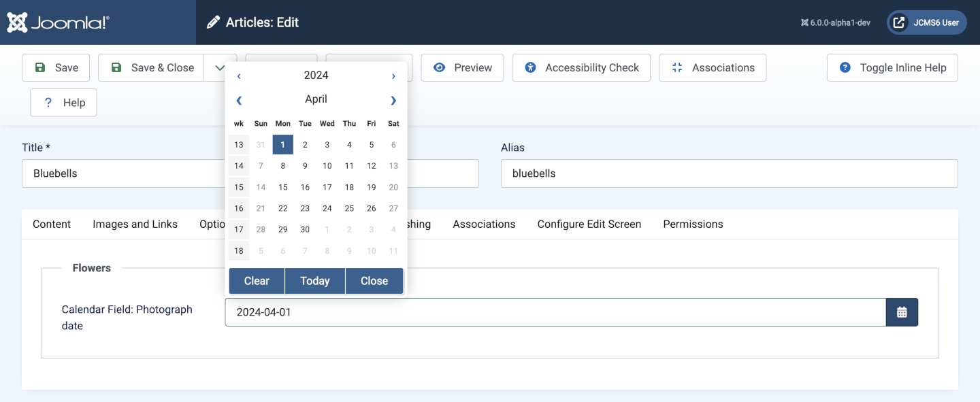Click the external-link icon on JCMS6 User

click(899, 22)
